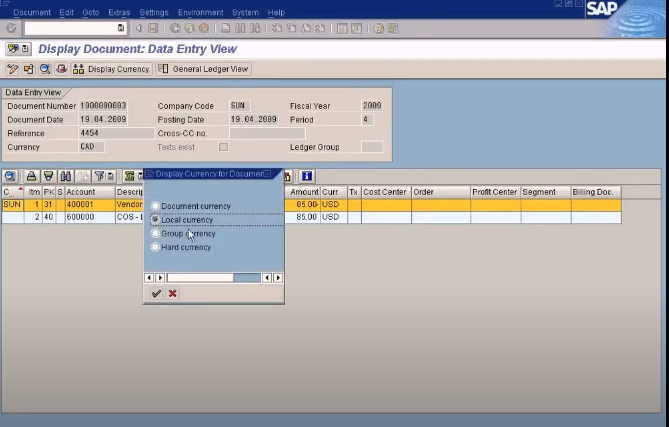The height and width of the screenshot is (427, 669).
Task: Click the Ledger Group field
Action: point(372,147)
